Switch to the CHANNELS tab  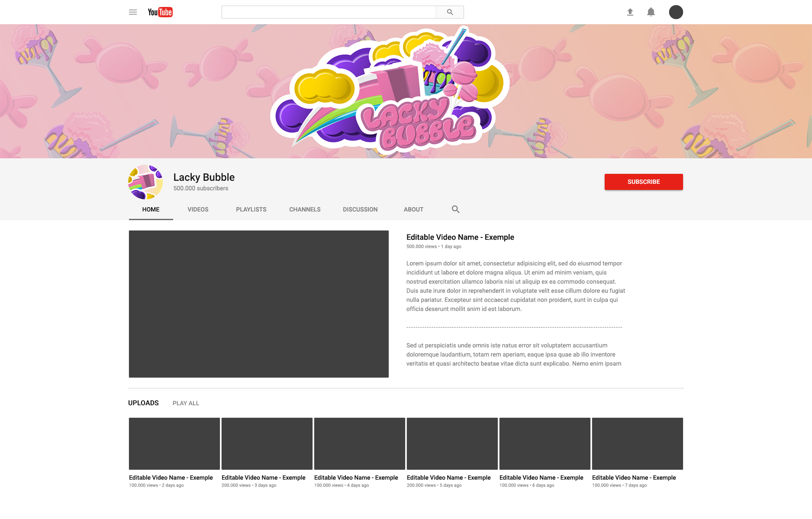click(304, 209)
